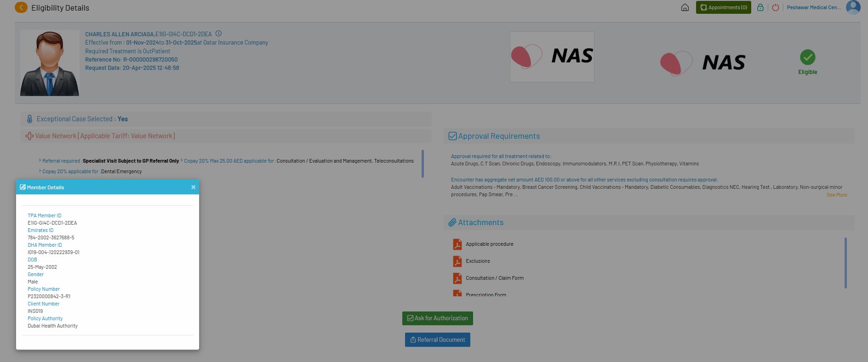868x362 pixels.
Task: Click the Referral Document button
Action: tap(437, 340)
